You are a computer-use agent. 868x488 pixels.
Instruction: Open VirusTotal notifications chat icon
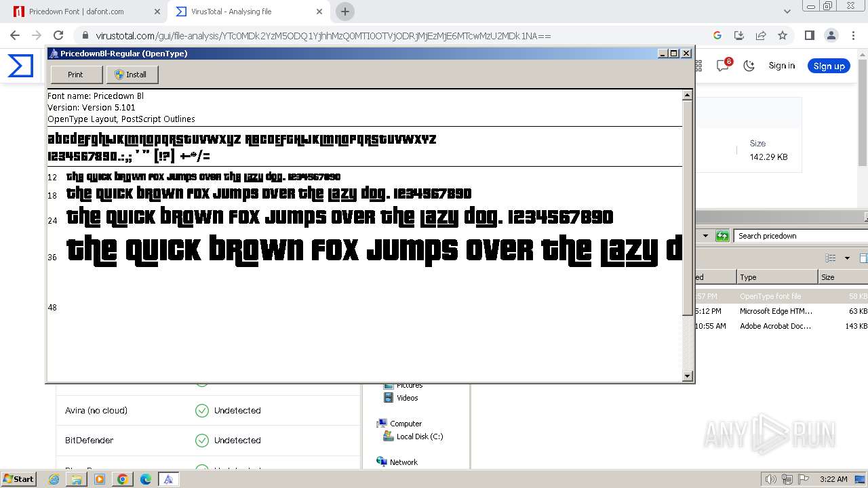(x=723, y=66)
